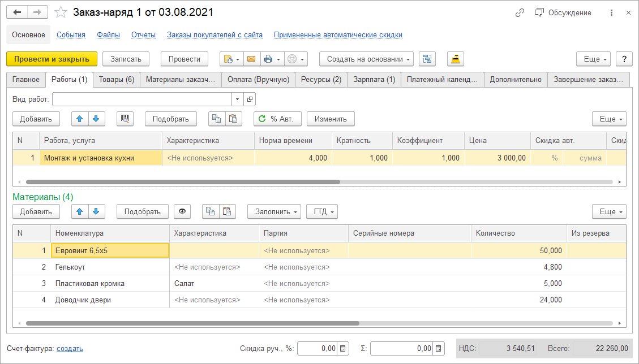Open the Создать на основании dropdown
This screenshot has width=639, height=364.
click(x=366, y=59)
